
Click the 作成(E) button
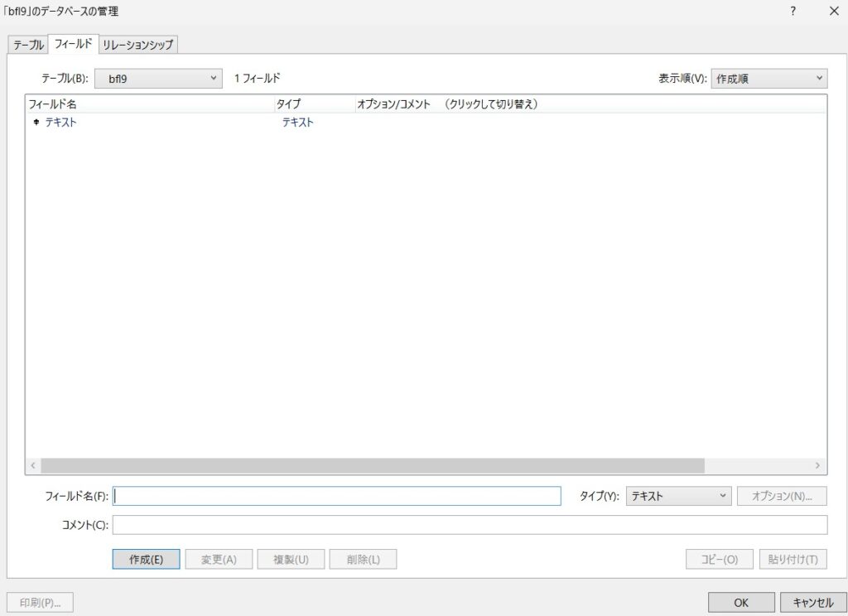tap(146, 559)
